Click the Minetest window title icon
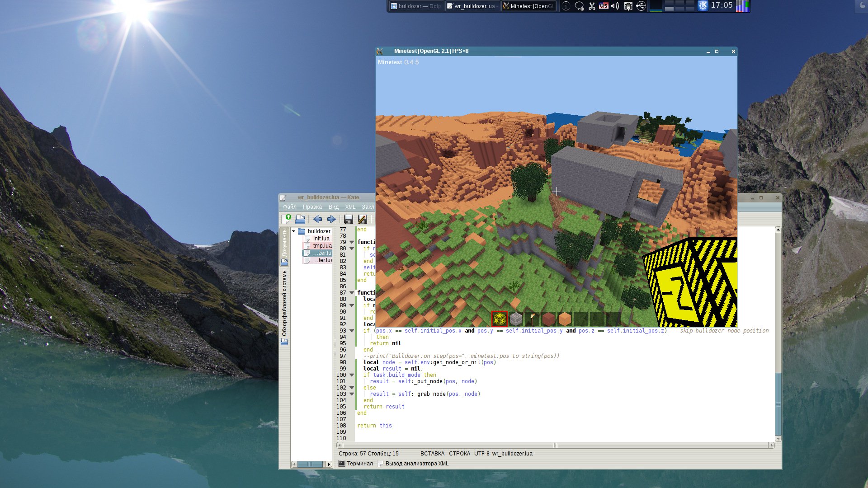Viewport: 868px width, 488px height. [380, 51]
